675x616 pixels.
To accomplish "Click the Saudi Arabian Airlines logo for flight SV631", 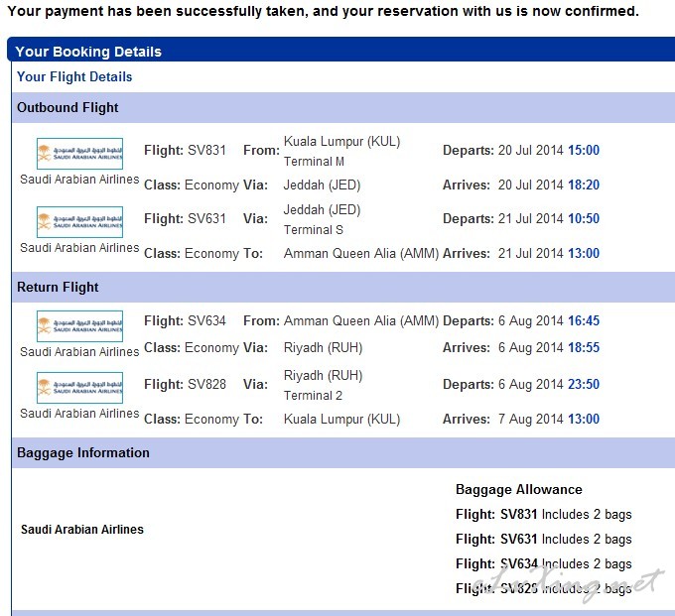I will [x=79, y=222].
